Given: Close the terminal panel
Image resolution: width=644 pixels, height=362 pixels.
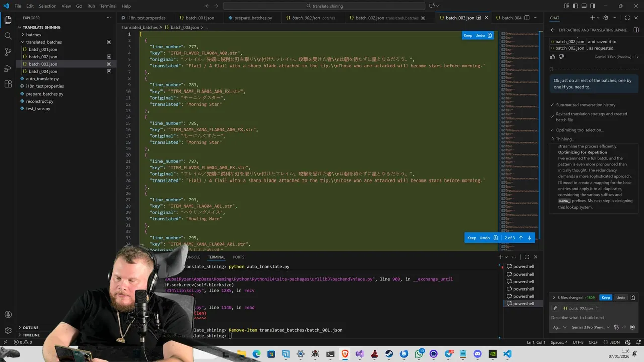Looking at the screenshot, I should coord(535,257).
